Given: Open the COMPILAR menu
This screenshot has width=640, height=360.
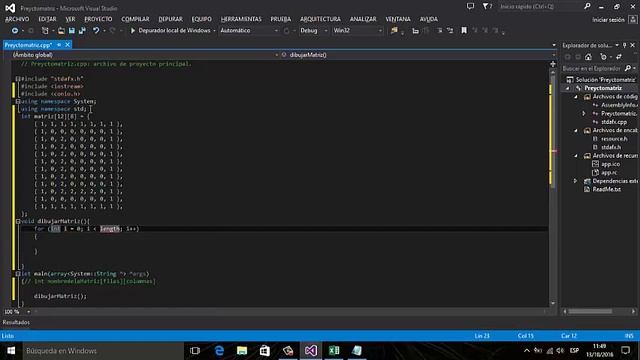Looking at the screenshot, I should click(135, 19).
